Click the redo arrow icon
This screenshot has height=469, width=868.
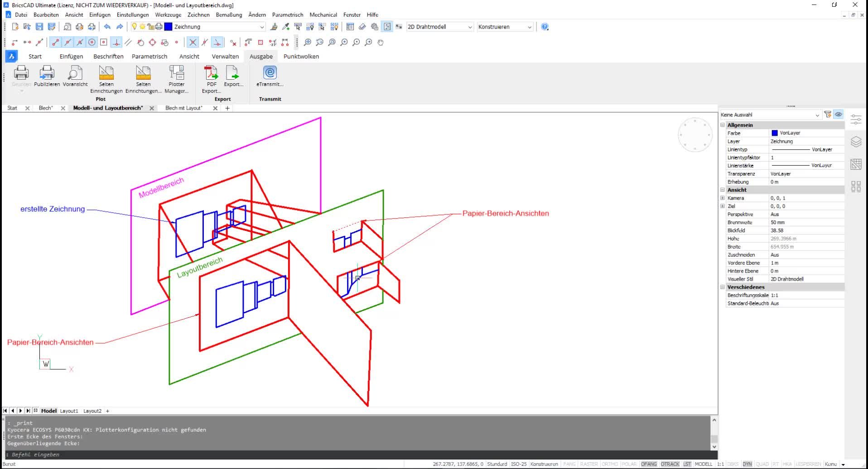[x=120, y=27]
